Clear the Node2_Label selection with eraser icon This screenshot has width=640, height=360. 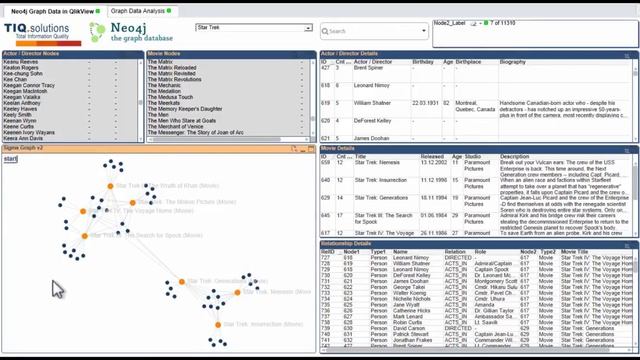[x=473, y=23]
